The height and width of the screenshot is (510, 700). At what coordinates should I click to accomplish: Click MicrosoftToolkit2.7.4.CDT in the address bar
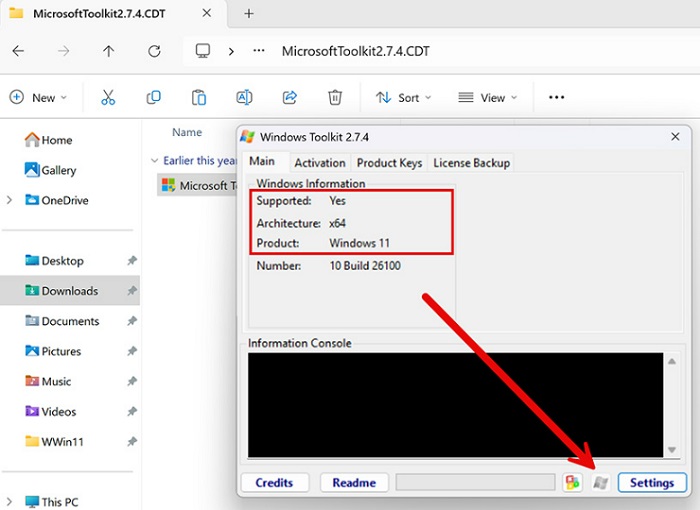355,51
